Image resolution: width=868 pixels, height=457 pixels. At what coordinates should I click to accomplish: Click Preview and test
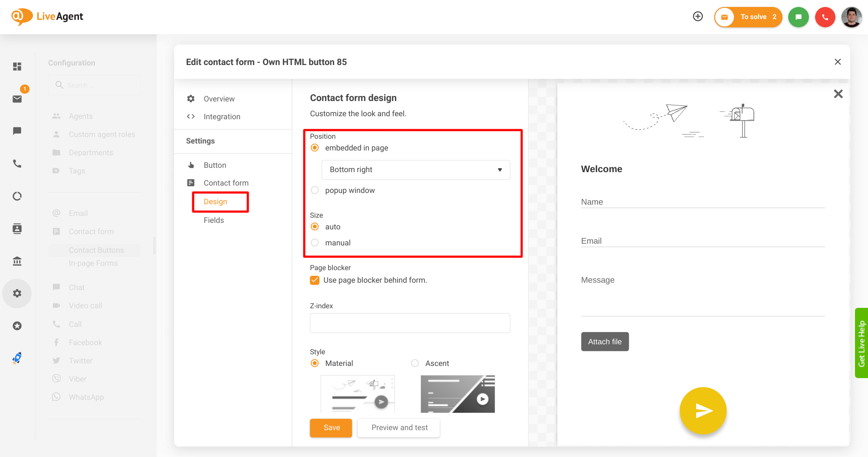(398, 428)
